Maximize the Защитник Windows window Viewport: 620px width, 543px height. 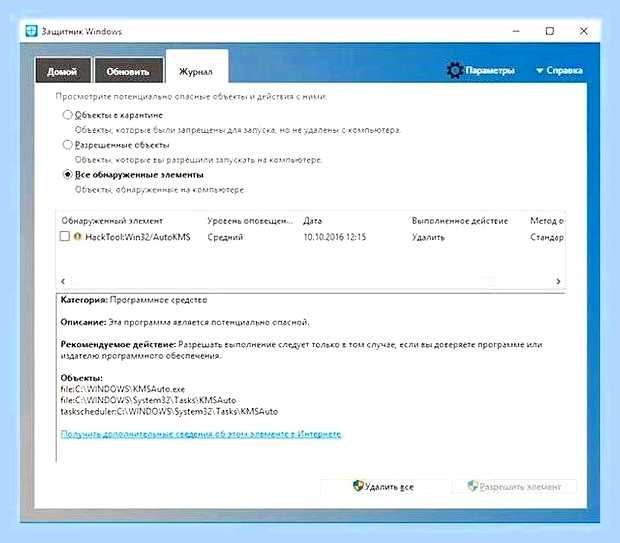550,31
